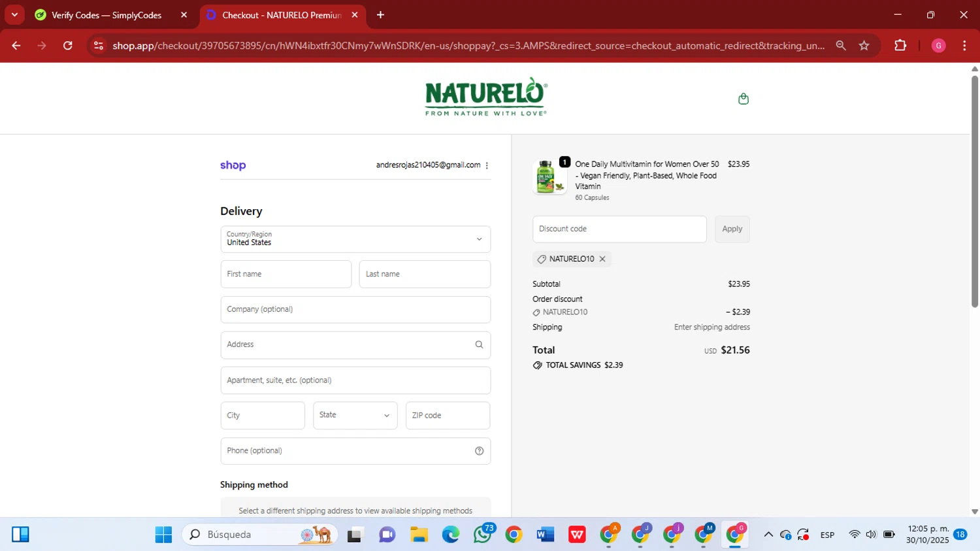980x551 pixels.
Task: Focus the Company (optional) field
Action: click(x=355, y=310)
